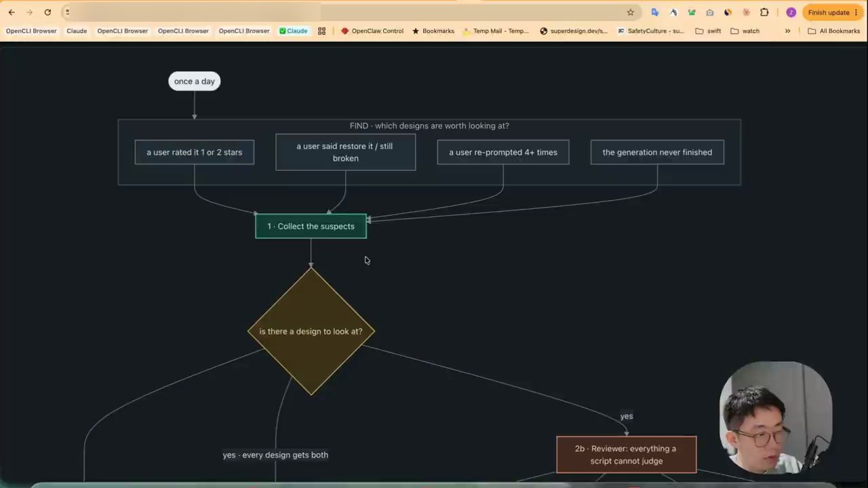
Task: Click the browser forward arrow
Action: coord(29,12)
